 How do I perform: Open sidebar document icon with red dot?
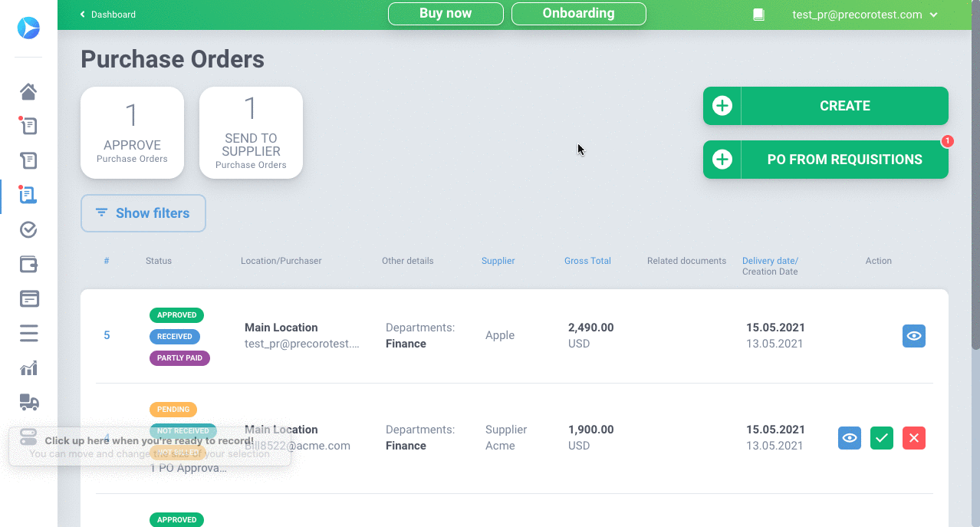[x=28, y=126]
